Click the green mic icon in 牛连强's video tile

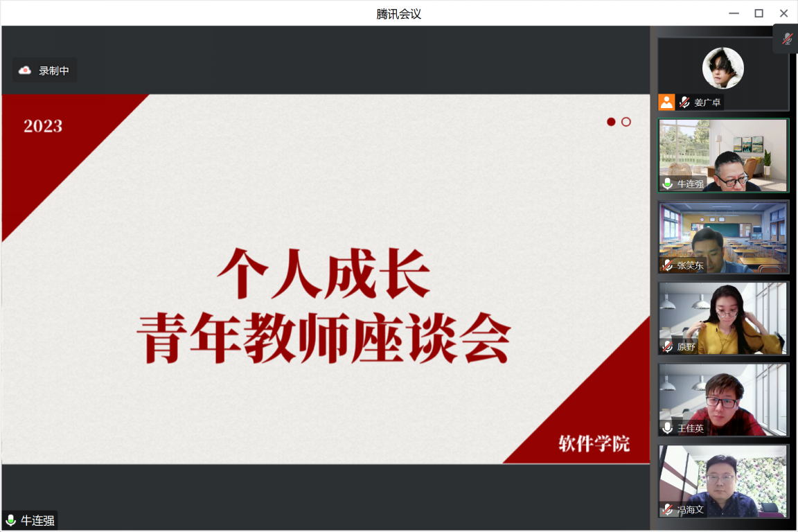pyautogui.click(x=668, y=184)
